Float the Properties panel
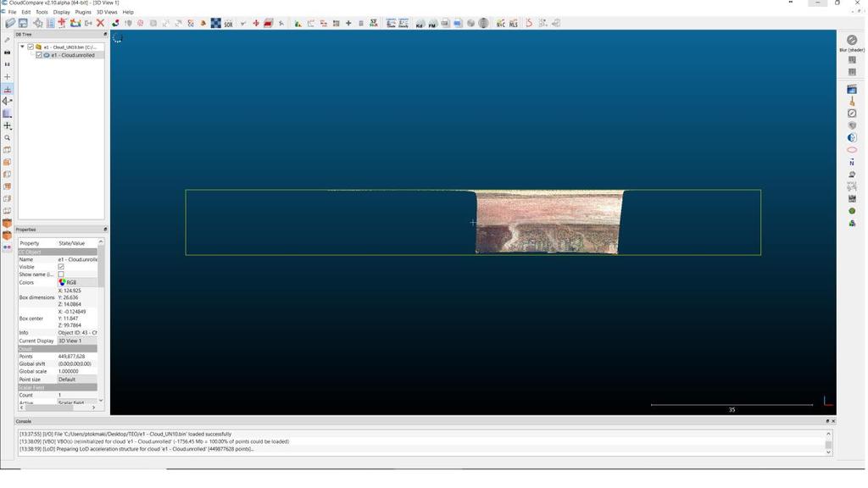Viewport: 868px width, 488px height. [105, 229]
